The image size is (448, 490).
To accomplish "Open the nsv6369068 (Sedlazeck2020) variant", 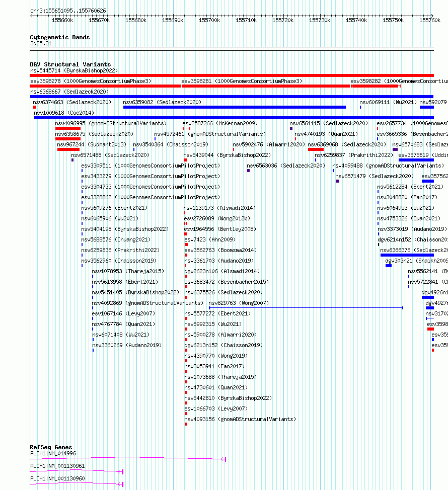I will pos(347,145).
